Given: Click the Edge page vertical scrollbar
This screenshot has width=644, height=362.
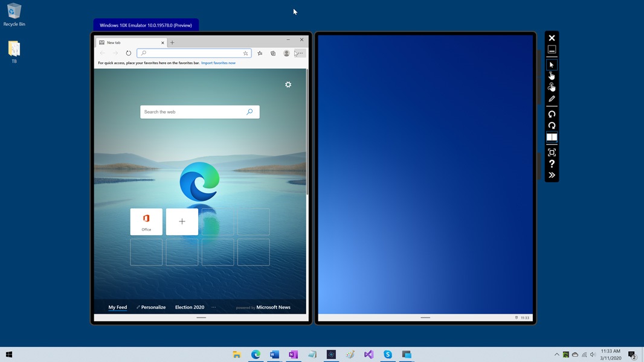Looking at the screenshot, I should [308, 131].
